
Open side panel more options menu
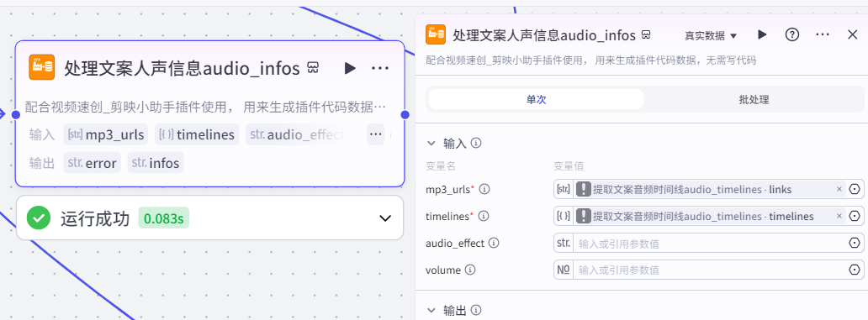point(823,34)
